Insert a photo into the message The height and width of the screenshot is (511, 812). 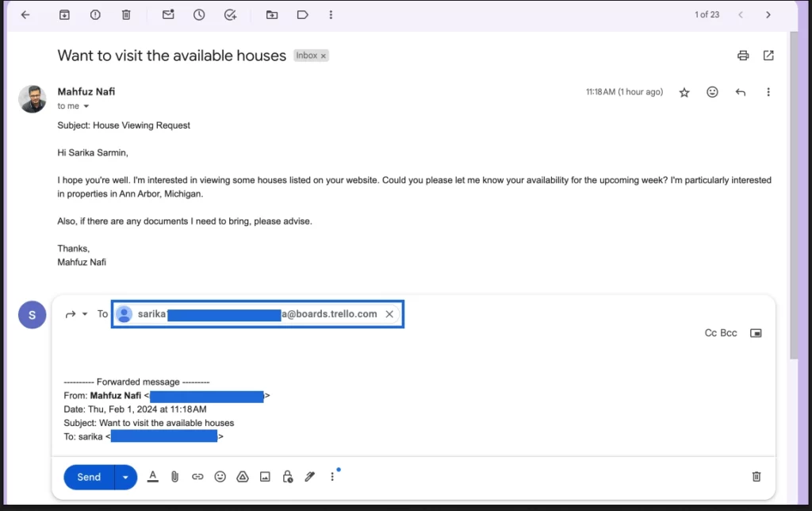point(265,476)
